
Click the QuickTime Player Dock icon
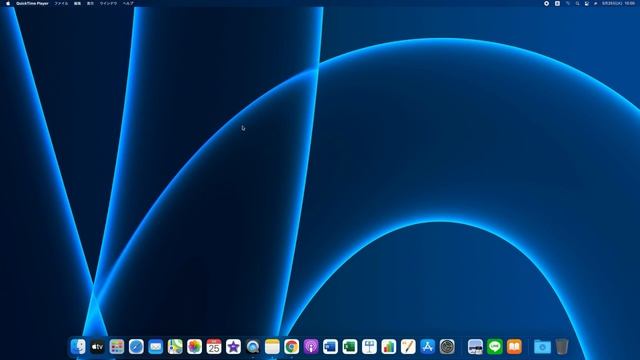pos(253,347)
